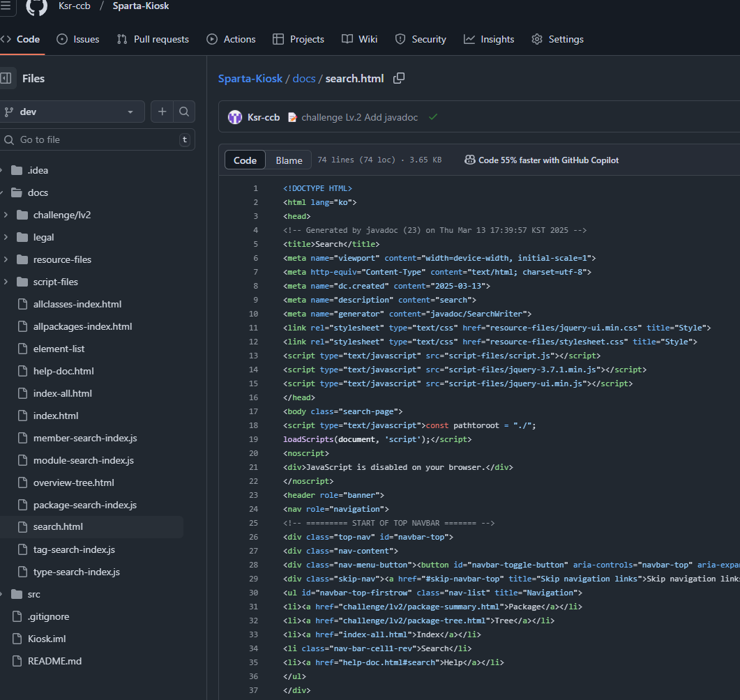Expand the resource-files folder chevron
The image size is (740, 700).
[6, 259]
